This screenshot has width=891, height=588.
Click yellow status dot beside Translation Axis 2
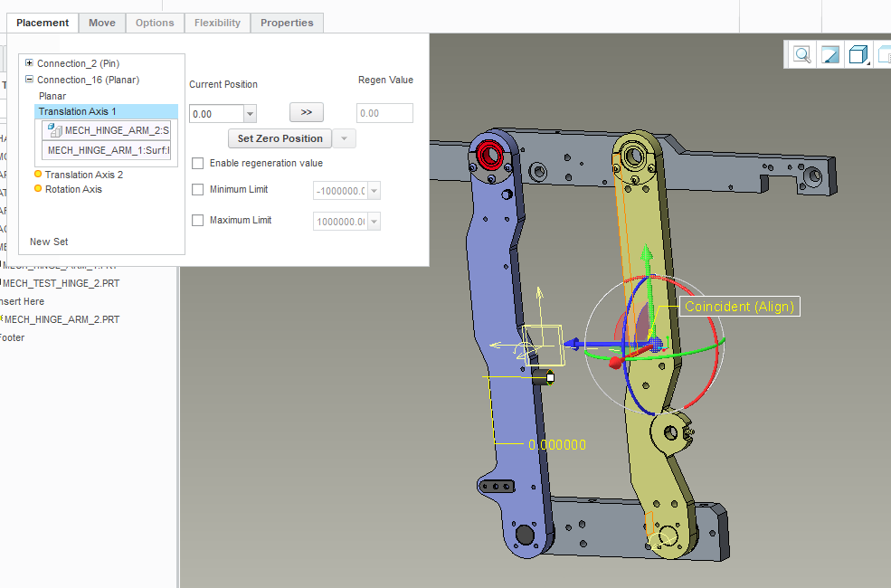click(x=38, y=175)
